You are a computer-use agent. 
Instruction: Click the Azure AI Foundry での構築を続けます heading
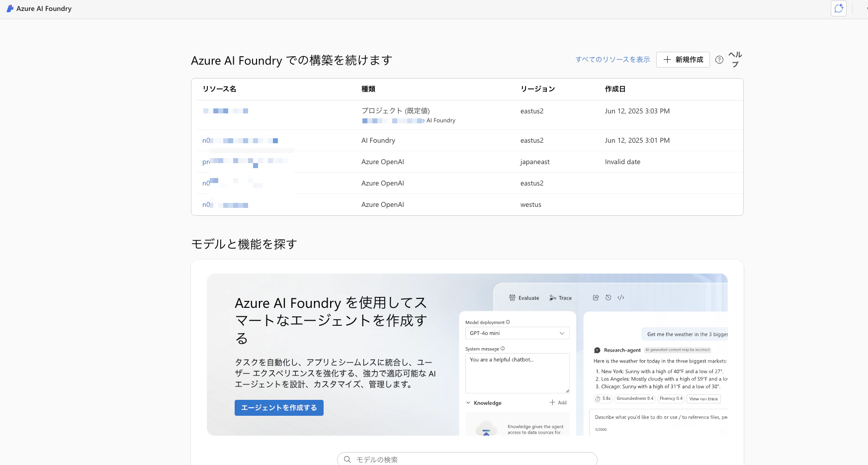292,61
